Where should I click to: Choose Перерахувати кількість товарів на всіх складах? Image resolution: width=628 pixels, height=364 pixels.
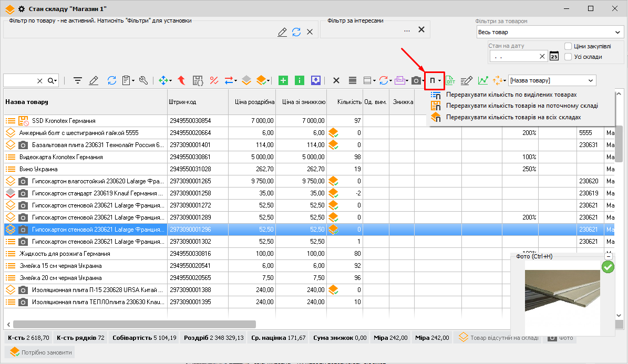[513, 117]
